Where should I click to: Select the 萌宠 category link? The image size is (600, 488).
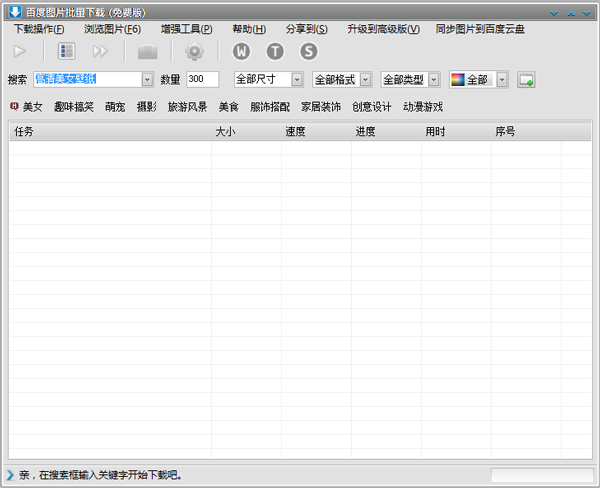[115, 107]
